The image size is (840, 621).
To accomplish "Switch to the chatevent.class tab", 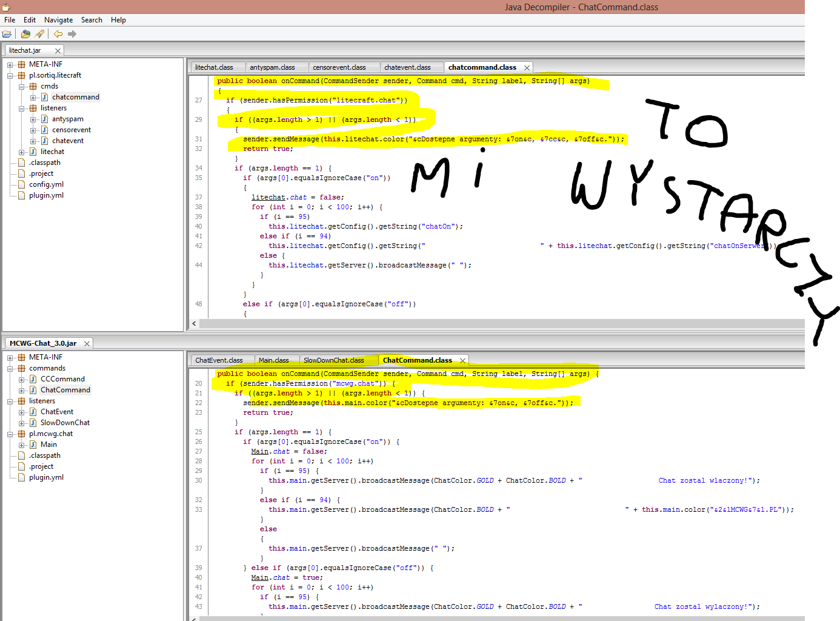I will coord(407,67).
